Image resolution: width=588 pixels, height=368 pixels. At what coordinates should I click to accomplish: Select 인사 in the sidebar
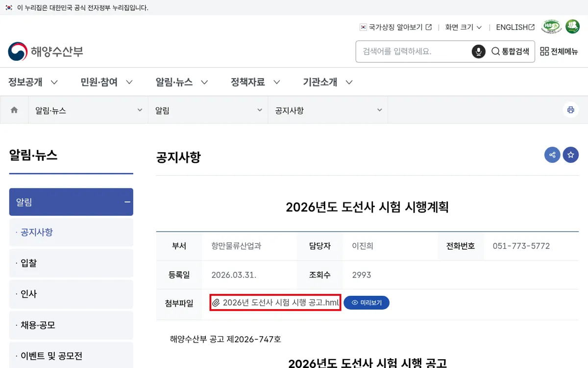(71, 294)
